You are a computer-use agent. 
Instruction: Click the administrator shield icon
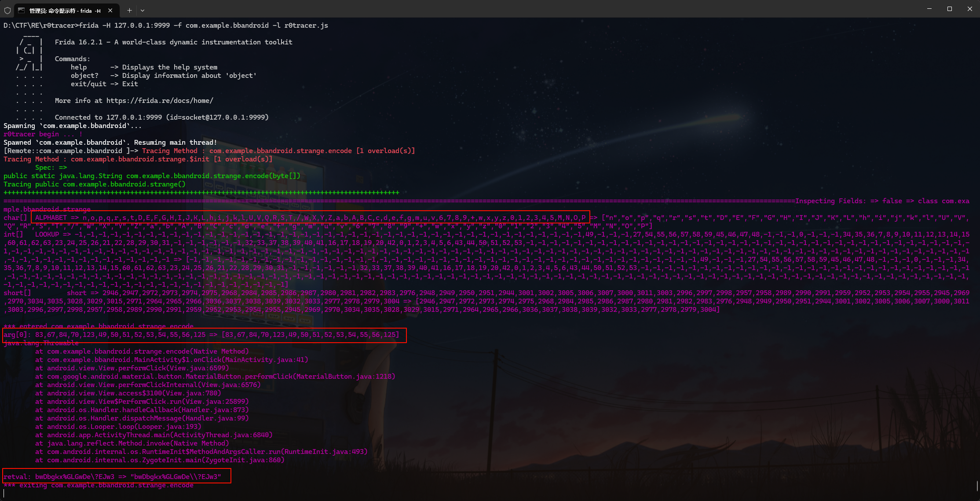pos(7,10)
